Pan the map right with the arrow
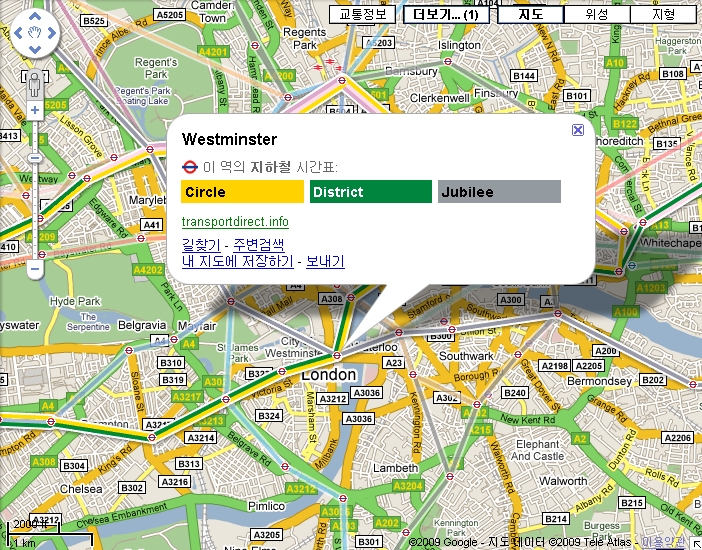 [x=51, y=33]
